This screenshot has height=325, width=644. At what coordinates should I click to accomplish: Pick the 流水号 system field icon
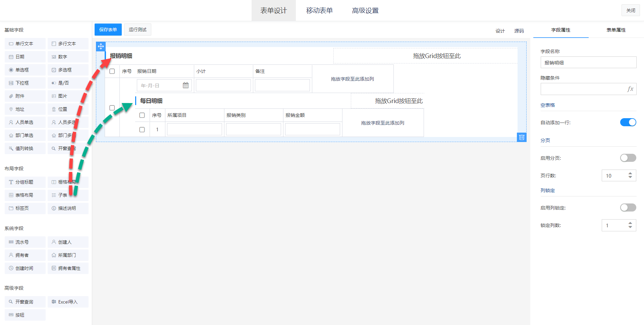pyautogui.click(x=11, y=242)
